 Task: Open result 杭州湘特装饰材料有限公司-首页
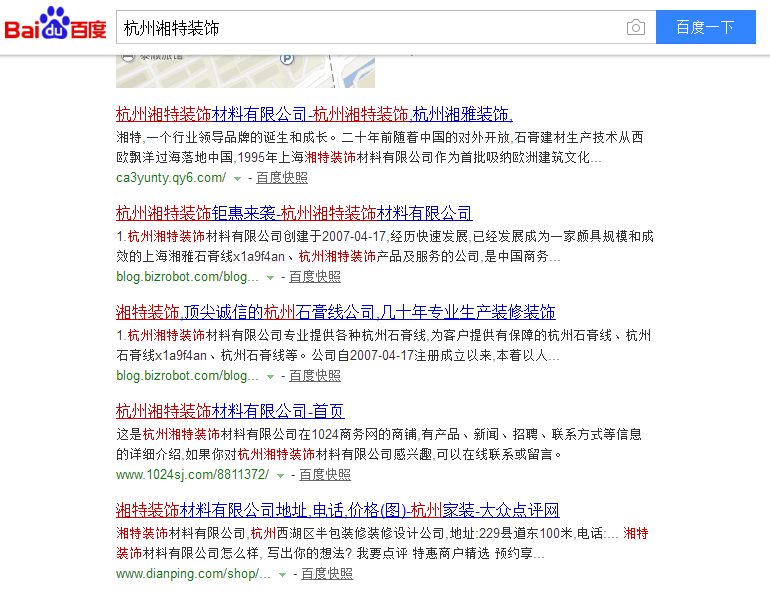click(230, 411)
